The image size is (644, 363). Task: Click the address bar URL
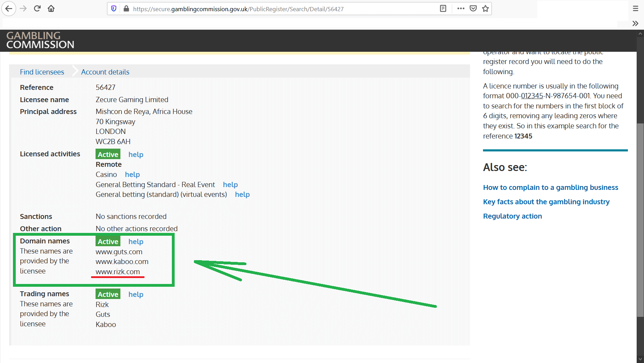click(x=238, y=9)
